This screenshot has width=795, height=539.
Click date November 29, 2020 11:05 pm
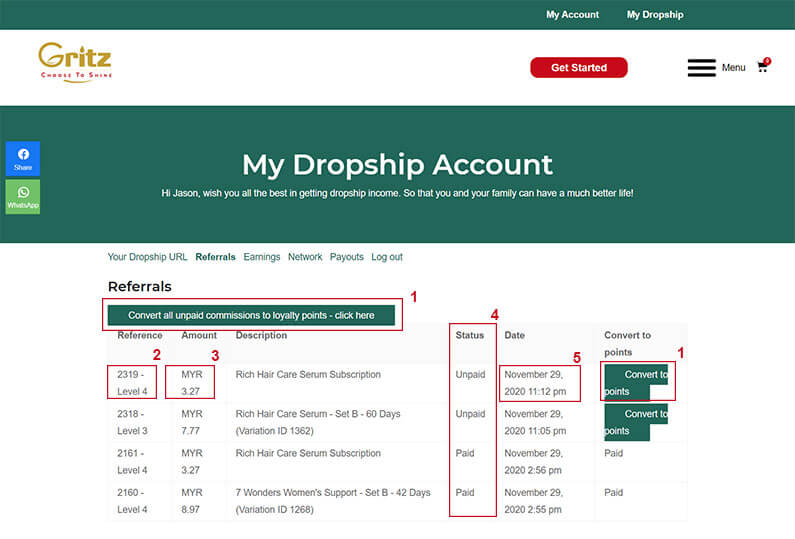coord(535,422)
